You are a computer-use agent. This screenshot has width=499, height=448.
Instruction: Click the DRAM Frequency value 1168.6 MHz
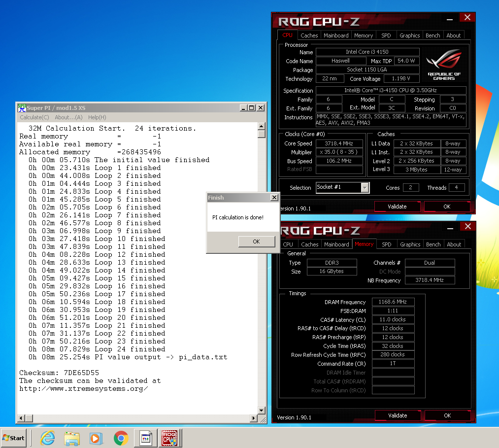(393, 302)
